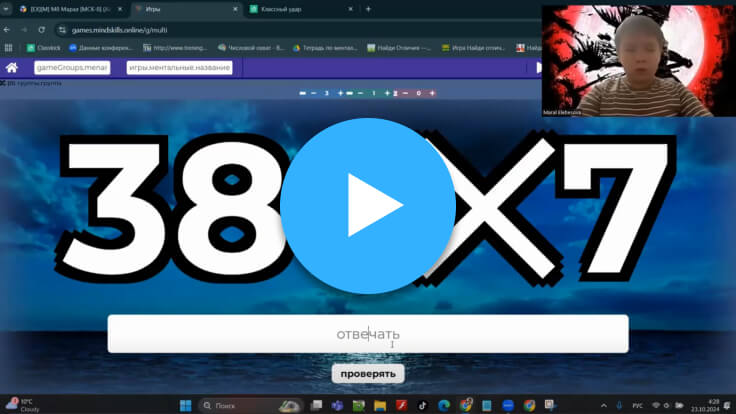Open the Windows Start menu
Viewport: 736px width, 414px height.
pos(185,405)
